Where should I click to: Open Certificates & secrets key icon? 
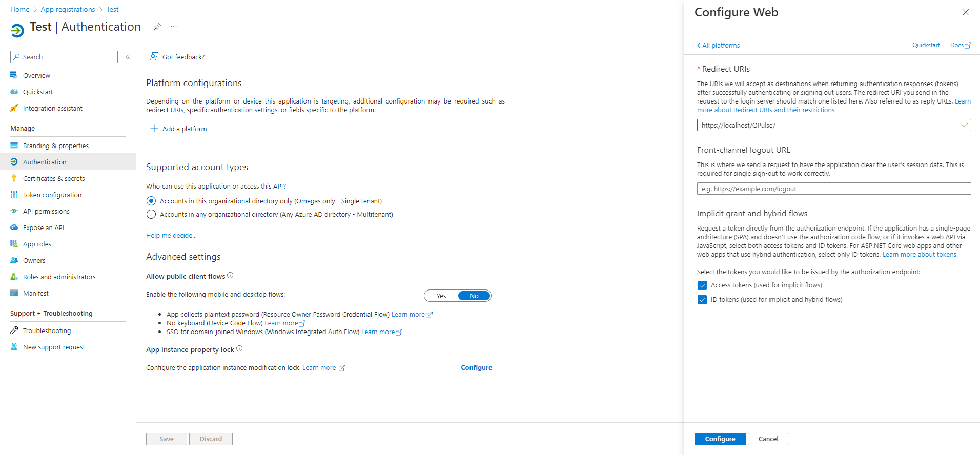(x=14, y=178)
